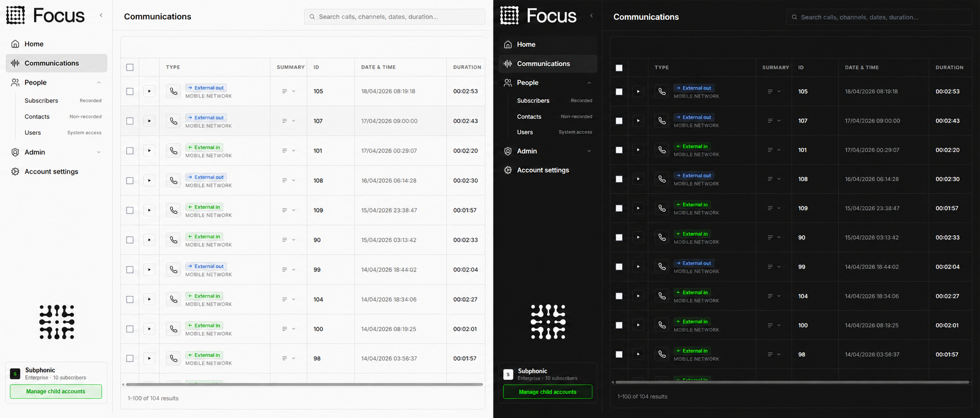Play call 100 in the light table
The width and height of the screenshot is (980, 418).
[149, 329]
